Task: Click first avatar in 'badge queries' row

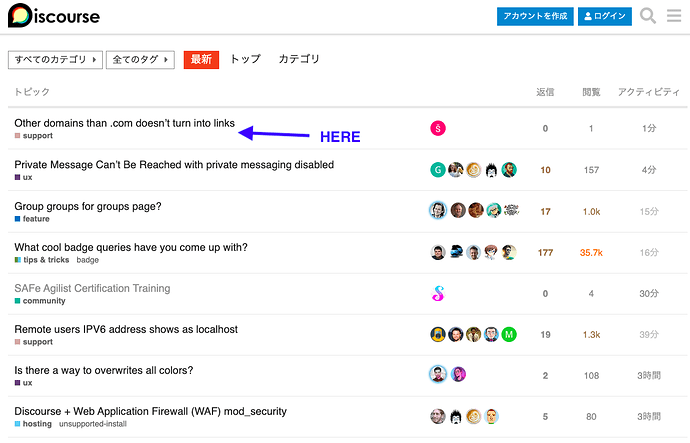Action: click(438, 252)
